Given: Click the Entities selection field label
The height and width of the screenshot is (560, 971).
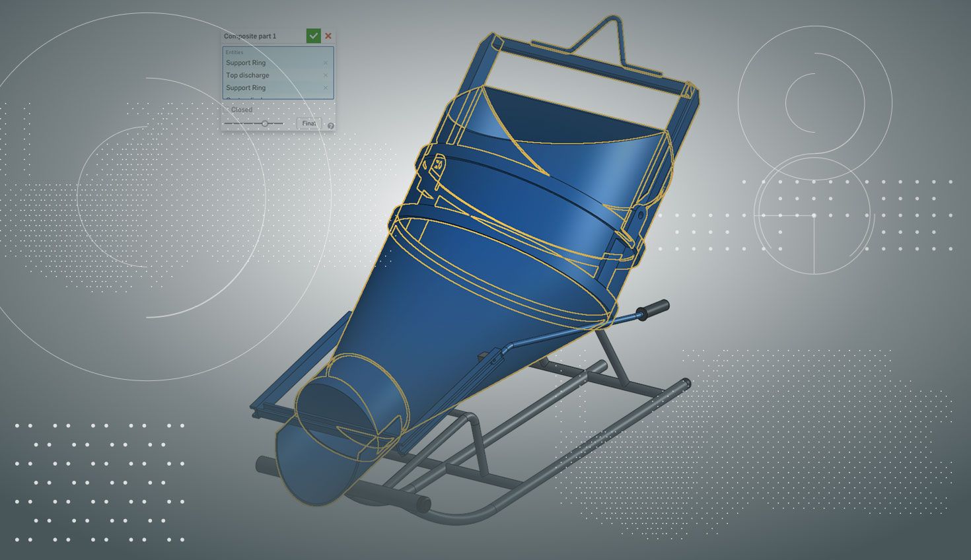Looking at the screenshot, I should (234, 52).
